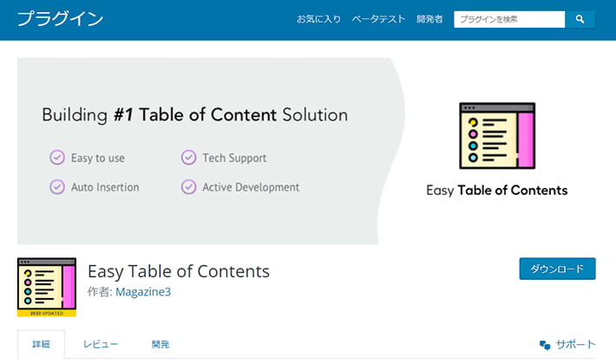Open the お気に入り menu item

point(318,19)
